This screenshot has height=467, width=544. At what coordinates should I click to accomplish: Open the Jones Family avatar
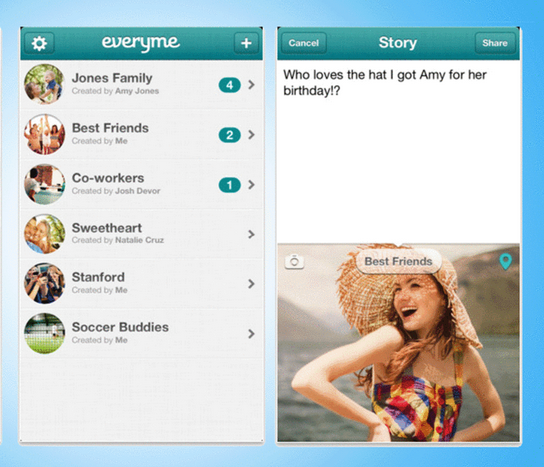click(x=44, y=84)
